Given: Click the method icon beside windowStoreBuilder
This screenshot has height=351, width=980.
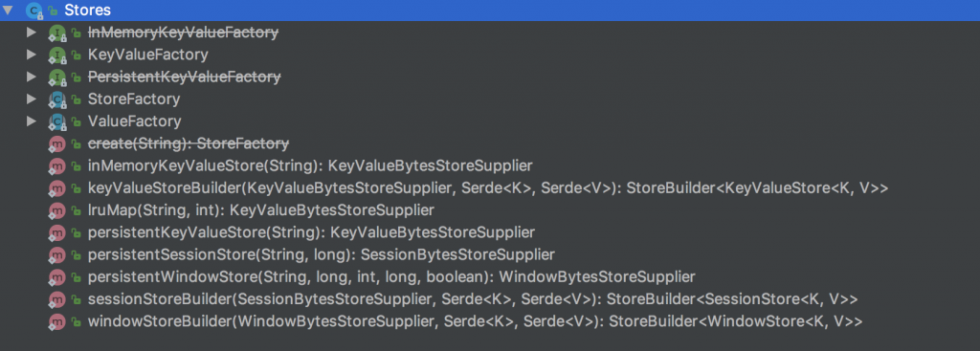Looking at the screenshot, I should (57, 321).
